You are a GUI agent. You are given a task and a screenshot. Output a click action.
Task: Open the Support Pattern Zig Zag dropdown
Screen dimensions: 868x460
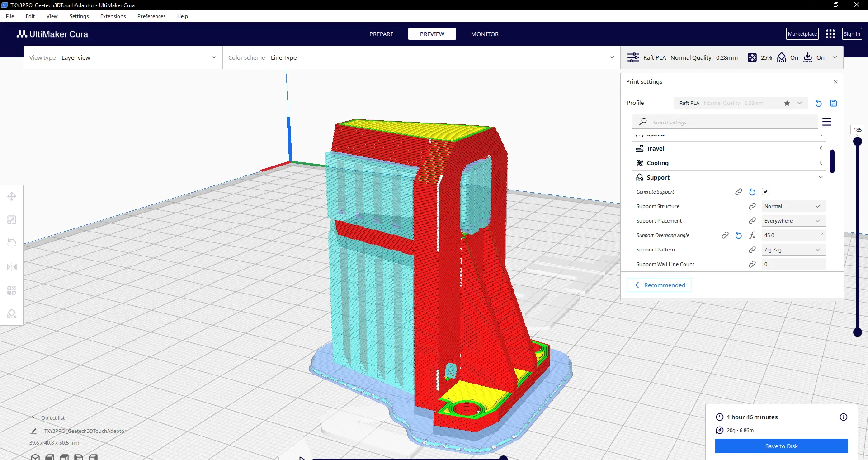[x=793, y=250]
